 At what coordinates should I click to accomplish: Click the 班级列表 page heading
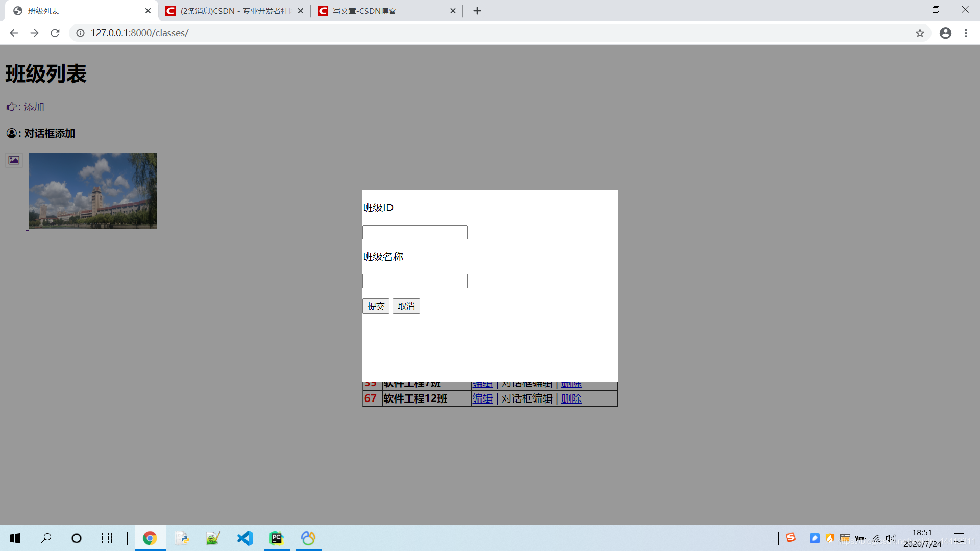46,74
